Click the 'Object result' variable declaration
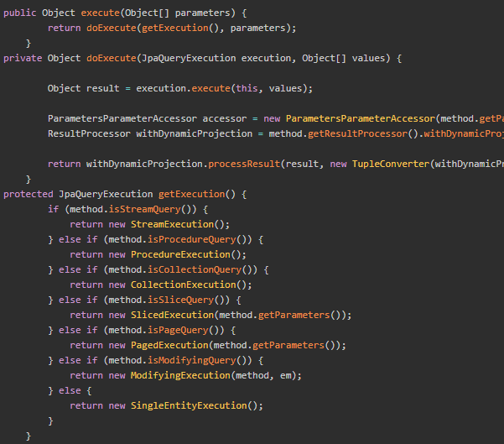504x444 pixels. tap(83, 88)
